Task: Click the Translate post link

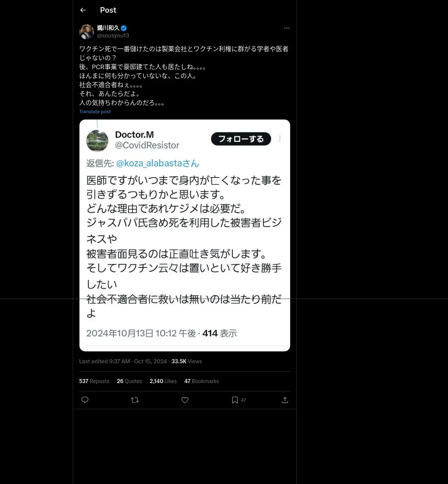Action: (95, 111)
